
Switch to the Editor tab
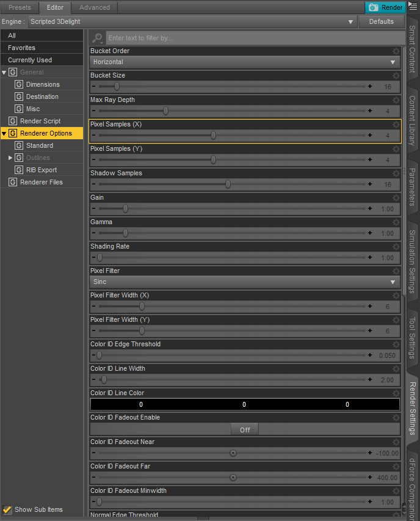pyautogui.click(x=55, y=7)
